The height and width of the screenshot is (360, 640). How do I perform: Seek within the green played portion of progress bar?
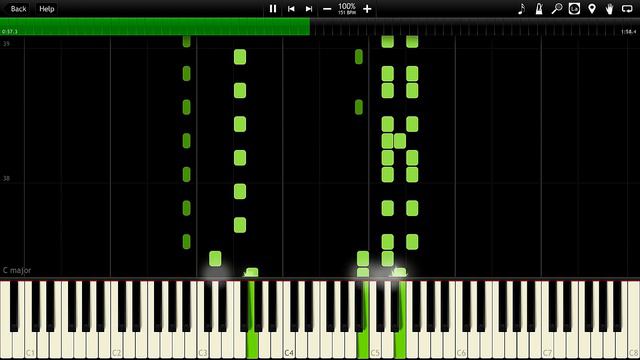click(155, 27)
